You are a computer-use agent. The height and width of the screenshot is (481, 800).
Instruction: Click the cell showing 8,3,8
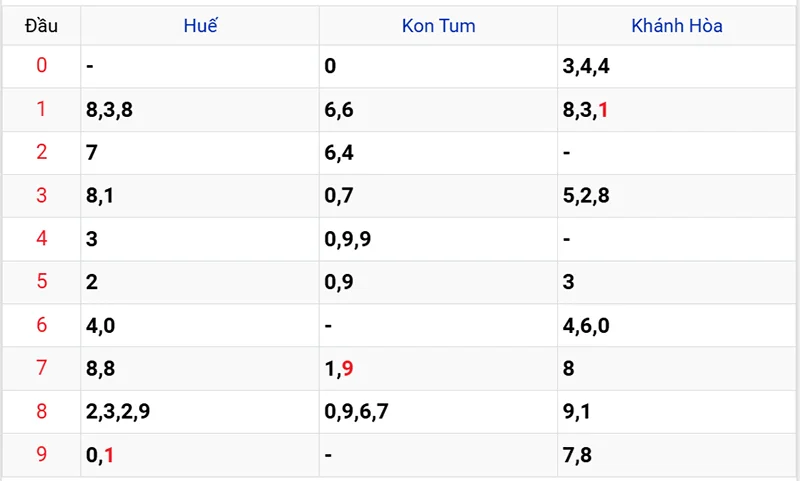click(110, 110)
